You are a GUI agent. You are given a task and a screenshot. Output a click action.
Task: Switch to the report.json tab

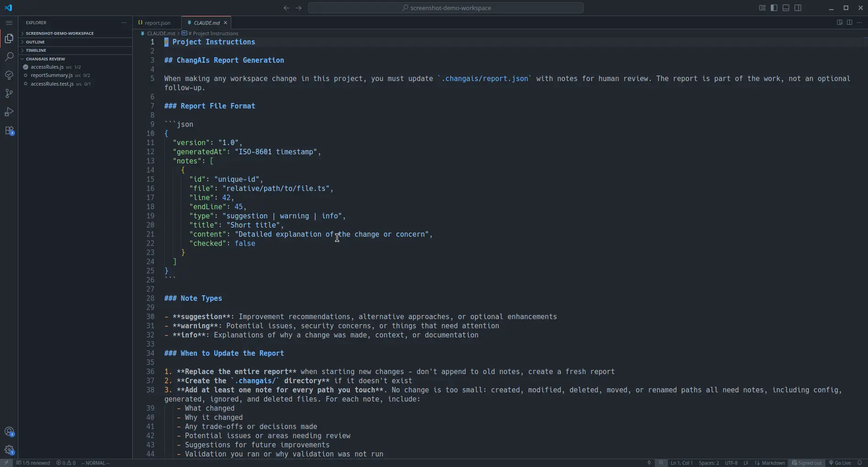(157, 22)
